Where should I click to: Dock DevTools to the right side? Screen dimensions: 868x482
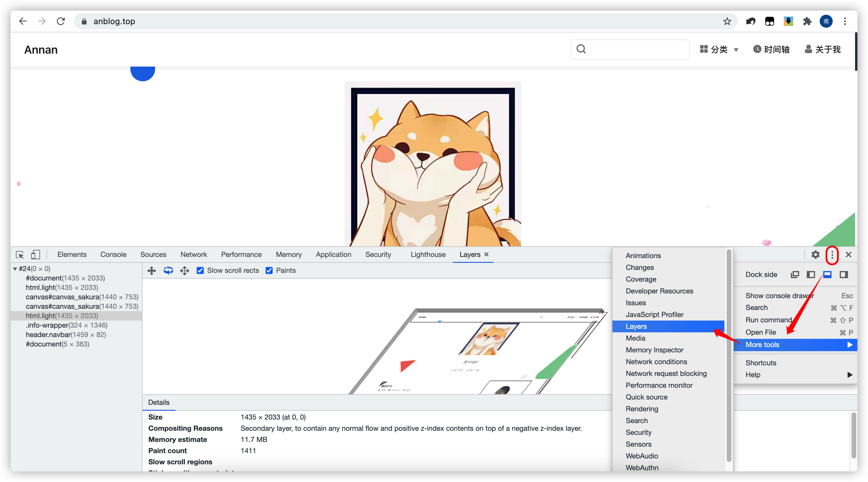(x=843, y=274)
